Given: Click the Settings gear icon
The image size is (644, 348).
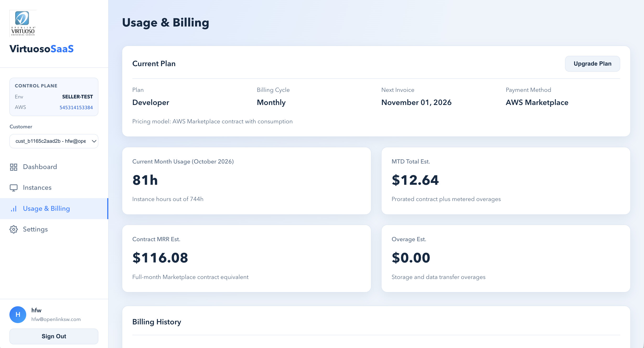Looking at the screenshot, I should click(14, 229).
